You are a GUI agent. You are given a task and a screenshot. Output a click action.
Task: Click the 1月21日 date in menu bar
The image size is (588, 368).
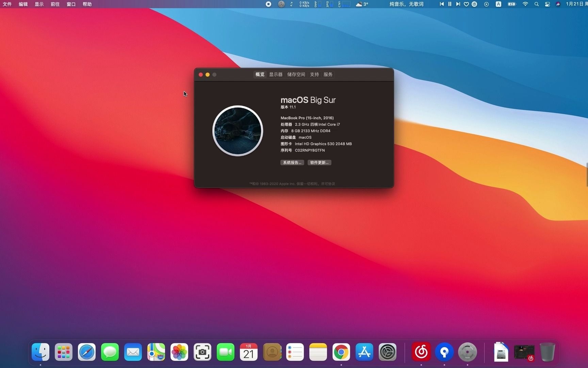[x=574, y=4]
